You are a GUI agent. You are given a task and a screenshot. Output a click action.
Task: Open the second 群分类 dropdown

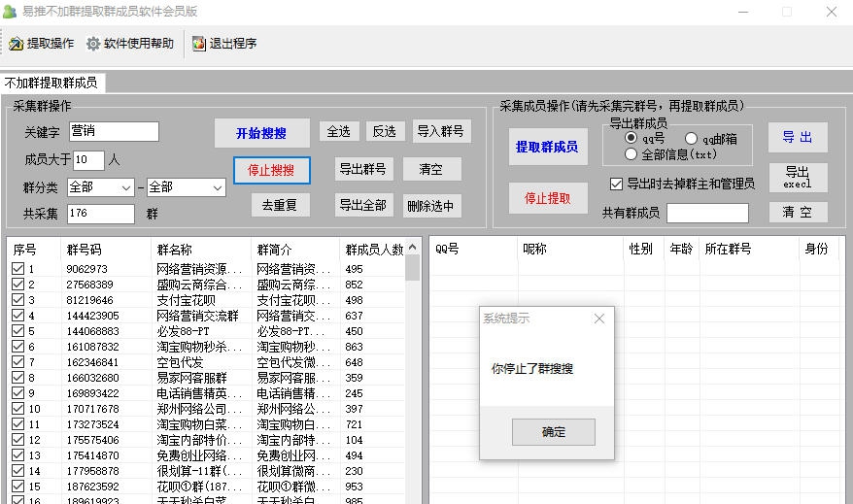coord(187,187)
